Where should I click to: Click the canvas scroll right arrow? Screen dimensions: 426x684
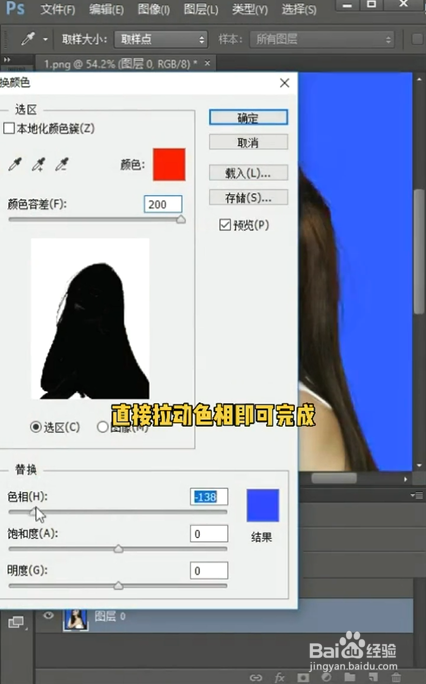(x=406, y=479)
